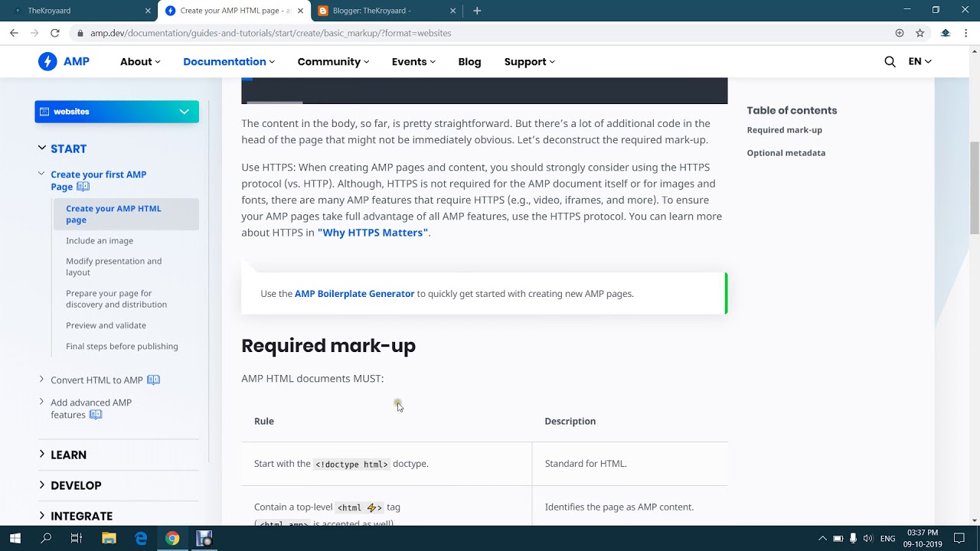Open the AMP Boilerplate Generator link
Image resolution: width=980 pixels, height=551 pixels.
354,294
